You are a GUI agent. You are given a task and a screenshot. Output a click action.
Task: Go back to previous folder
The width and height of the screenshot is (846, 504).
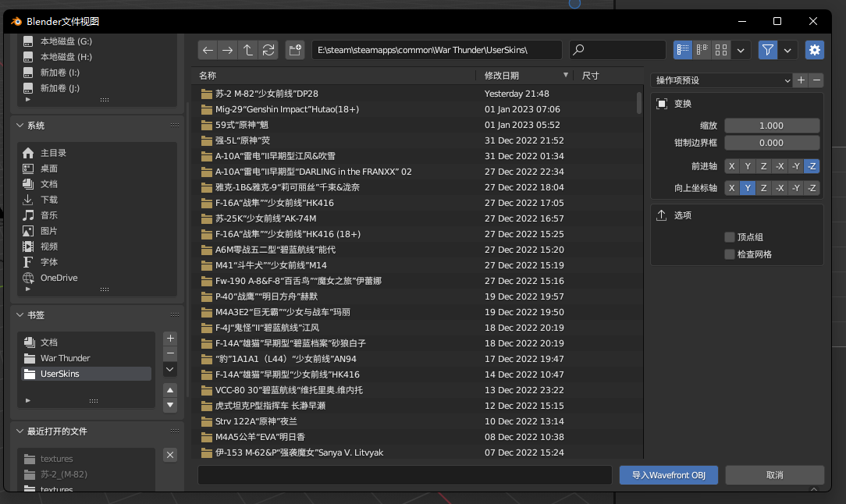(208, 50)
